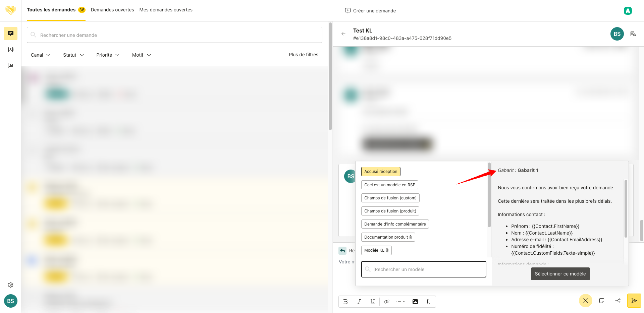Click the Bold formatting icon
This screenshot has width=644, height=313.
point(345,302)
